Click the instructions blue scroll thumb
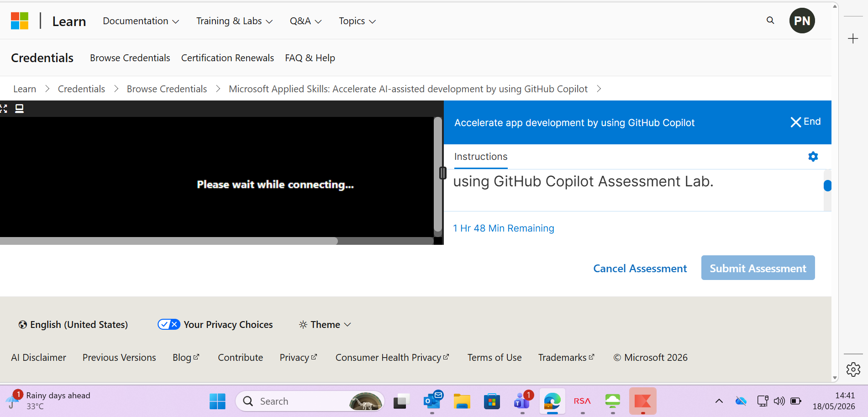This screenshot has height=417, width=868. tap(827, 186)
